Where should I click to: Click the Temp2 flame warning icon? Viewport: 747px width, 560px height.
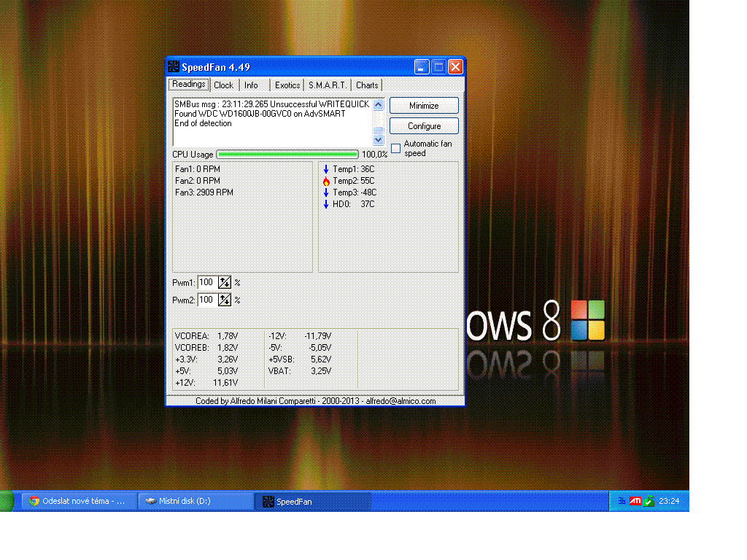point(326,181)
